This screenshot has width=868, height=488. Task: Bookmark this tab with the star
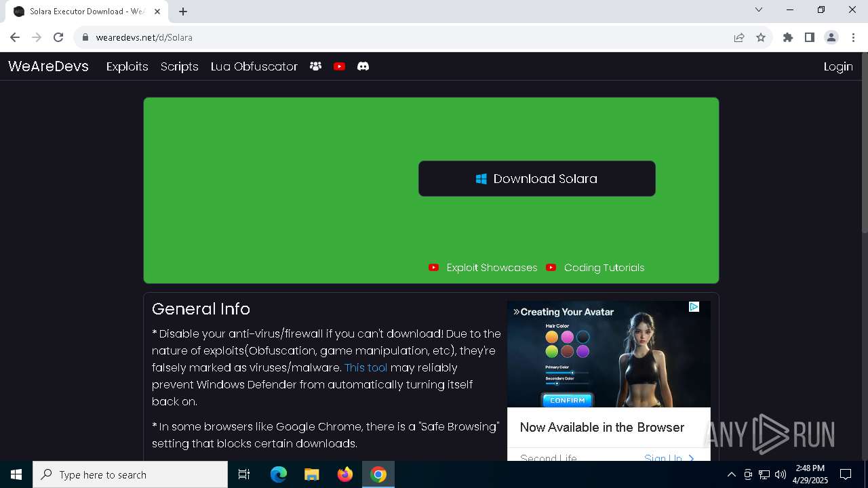[x=761, y=37]
